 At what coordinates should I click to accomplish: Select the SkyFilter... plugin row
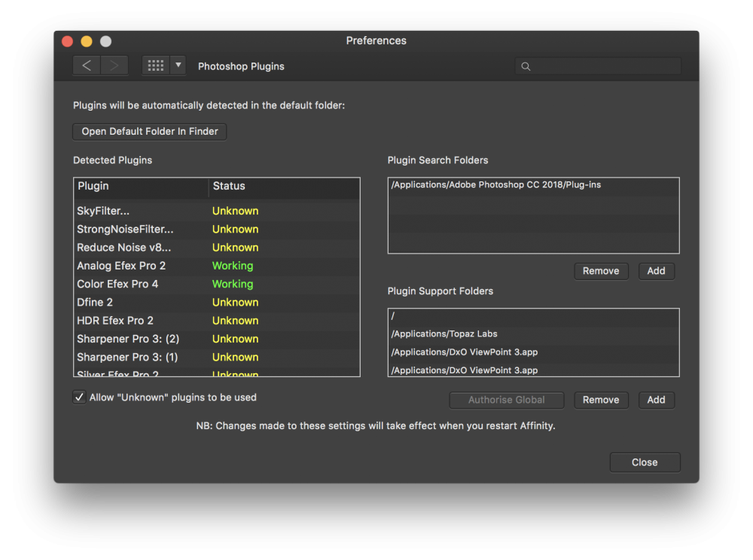pos(217,212)
